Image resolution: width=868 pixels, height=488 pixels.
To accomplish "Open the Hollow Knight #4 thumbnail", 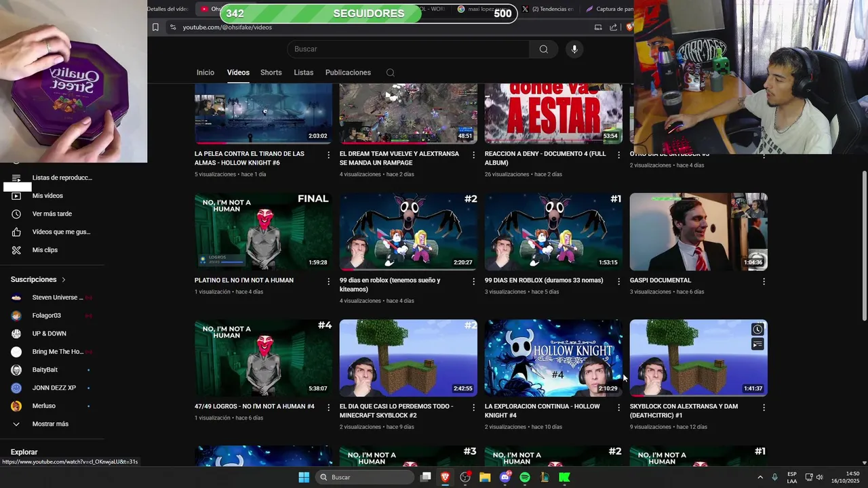I will coord(553,358).
